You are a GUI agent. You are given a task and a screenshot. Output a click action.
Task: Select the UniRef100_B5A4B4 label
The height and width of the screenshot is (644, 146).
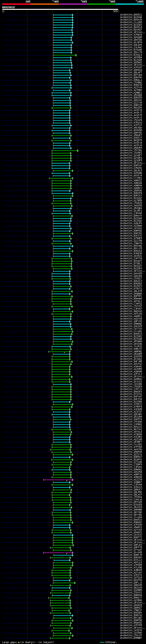(131, 299)
